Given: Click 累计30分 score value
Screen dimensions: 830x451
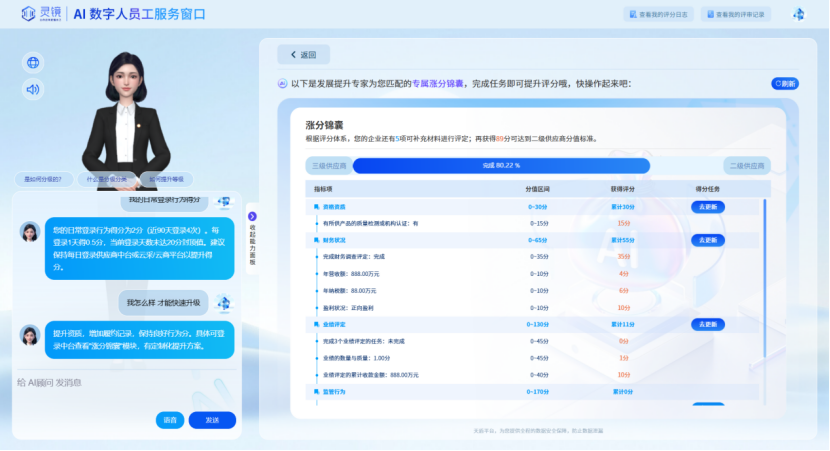Looking at the screenshot, I should point(623,207).
